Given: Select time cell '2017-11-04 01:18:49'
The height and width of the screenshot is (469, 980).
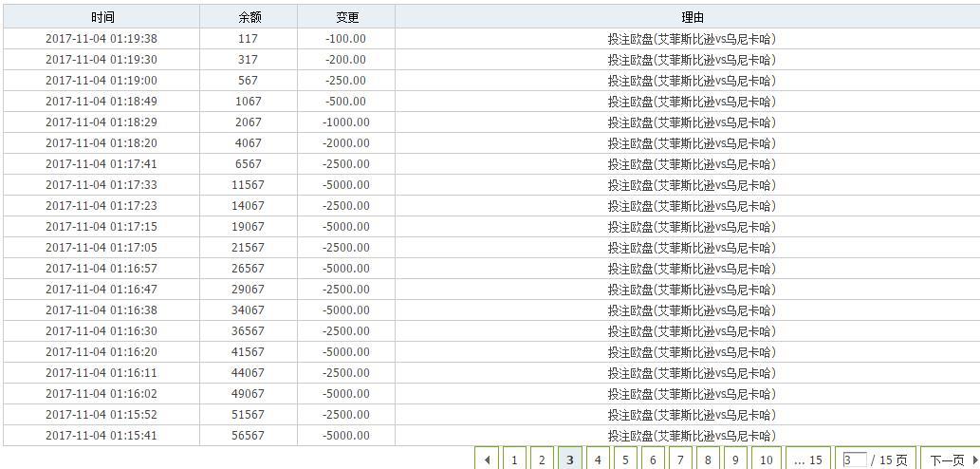Looking at the screenshot, I should coord(102,102).
